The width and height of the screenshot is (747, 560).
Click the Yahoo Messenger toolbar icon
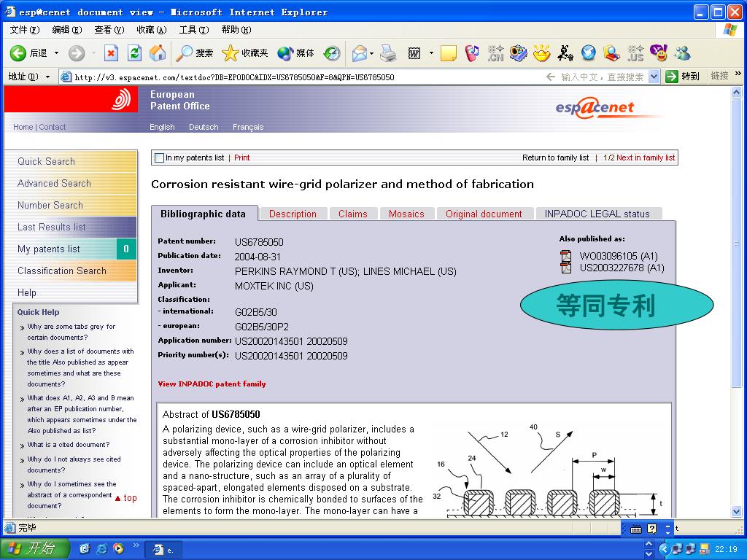coord(659,53)
